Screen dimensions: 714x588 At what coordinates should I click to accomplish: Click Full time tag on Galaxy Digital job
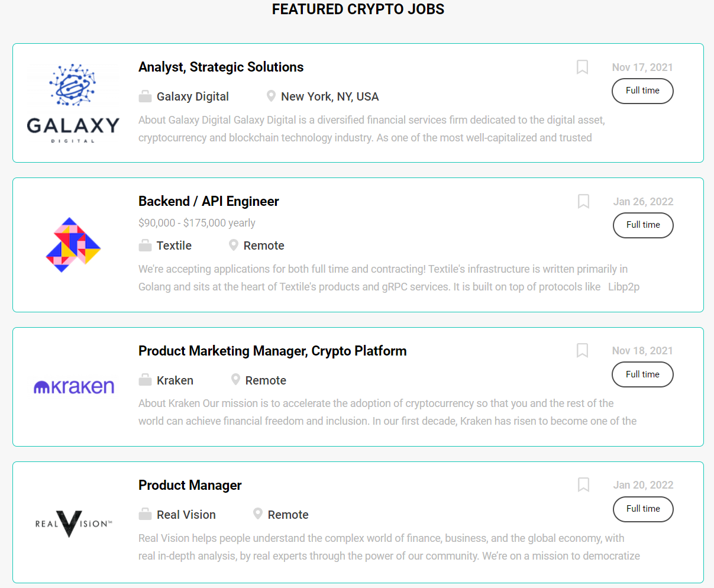642,91
